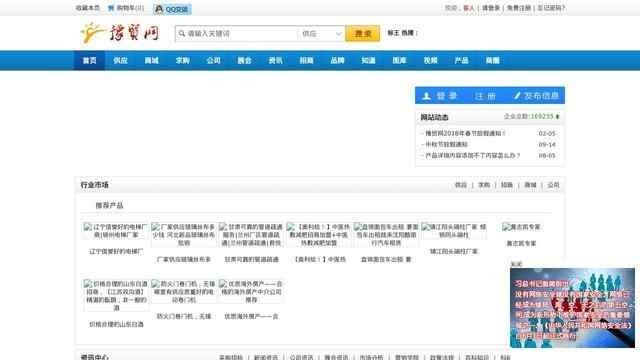The image size is (640, 360).
Task: Open the 聚志凯专家 thumbnail
Action: [521, 227]
